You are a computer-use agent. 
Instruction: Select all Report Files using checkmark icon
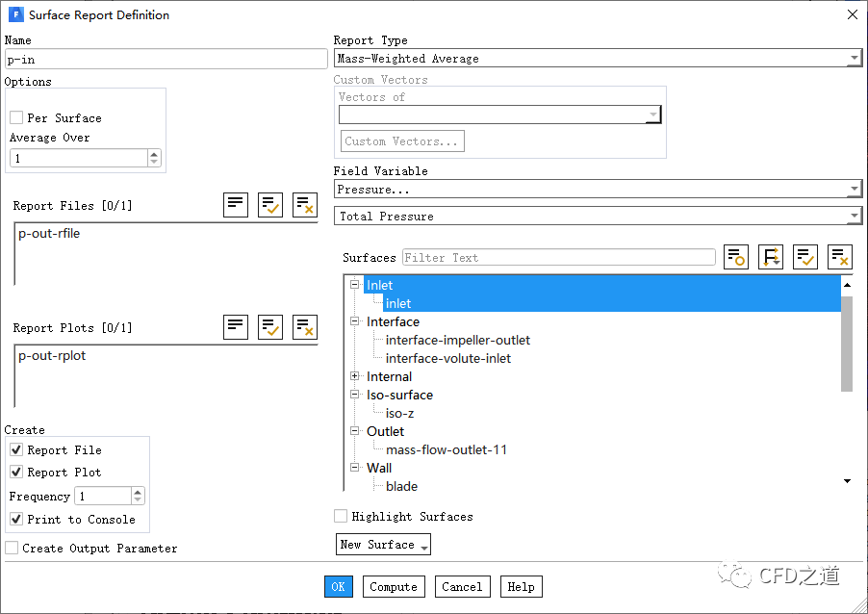coord(270,204)
